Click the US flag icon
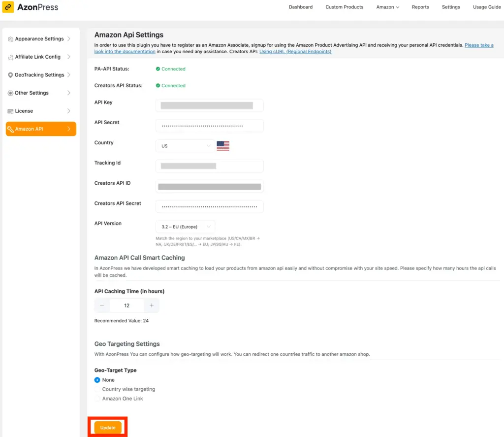504x437 pixels. click(x=223, y=146)
